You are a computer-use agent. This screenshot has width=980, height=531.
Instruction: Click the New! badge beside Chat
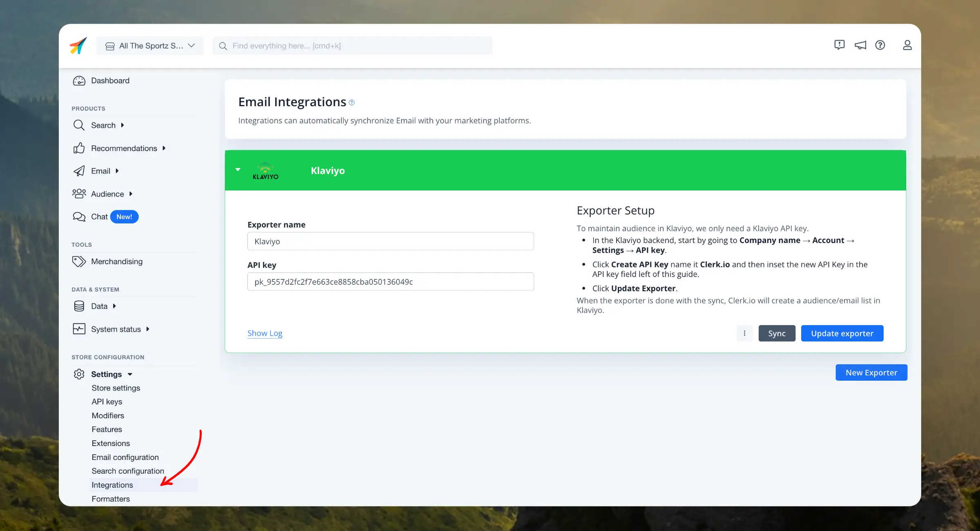pos(124,217)
